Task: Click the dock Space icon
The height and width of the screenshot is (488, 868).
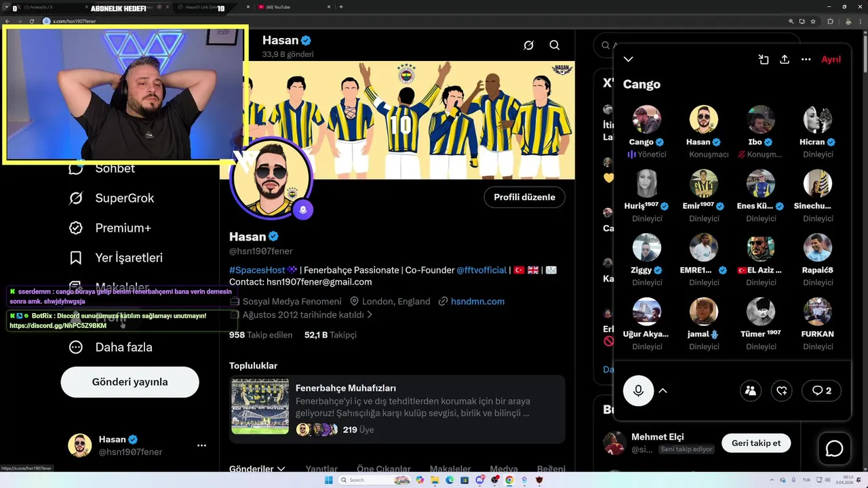Action: click(x=764, y=59)
